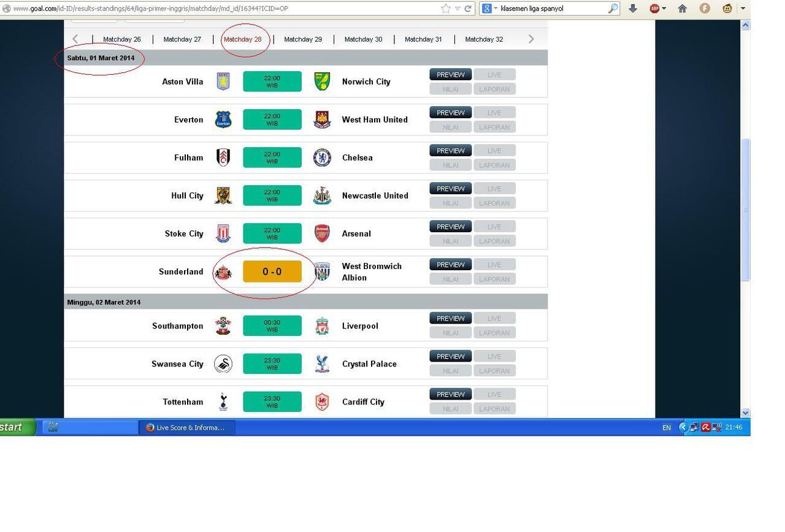
Task: Click the Norwich City club crest
Action: [x=322, y=82]
